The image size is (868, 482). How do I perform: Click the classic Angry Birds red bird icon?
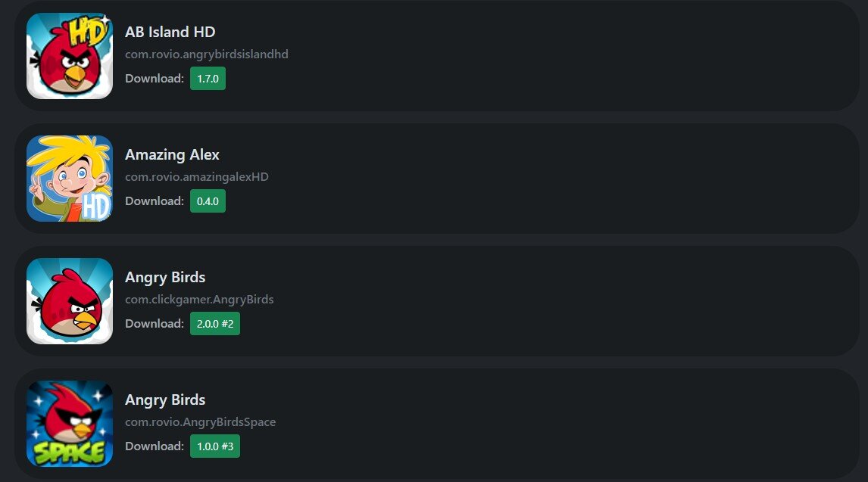(x=70, y=301)
